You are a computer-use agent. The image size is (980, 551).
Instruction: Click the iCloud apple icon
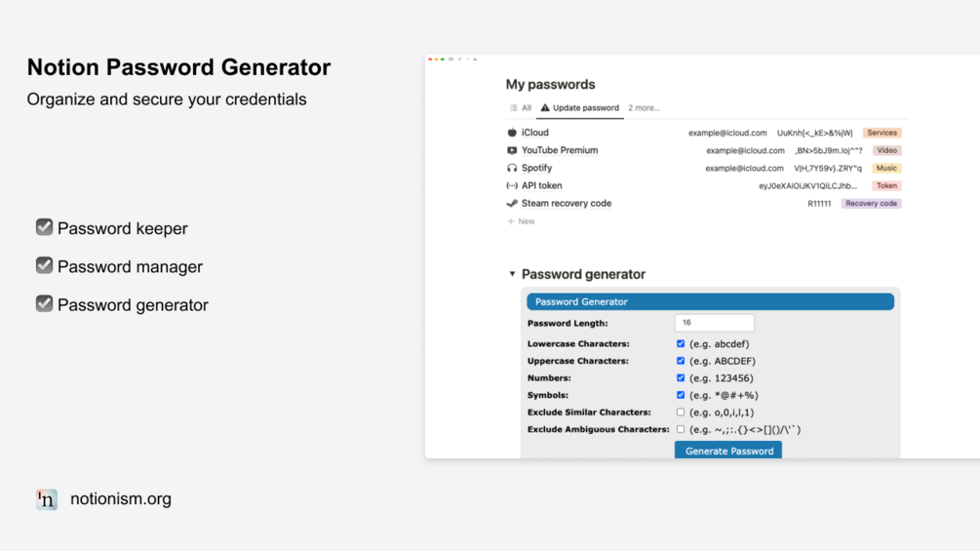pos(512,133)
